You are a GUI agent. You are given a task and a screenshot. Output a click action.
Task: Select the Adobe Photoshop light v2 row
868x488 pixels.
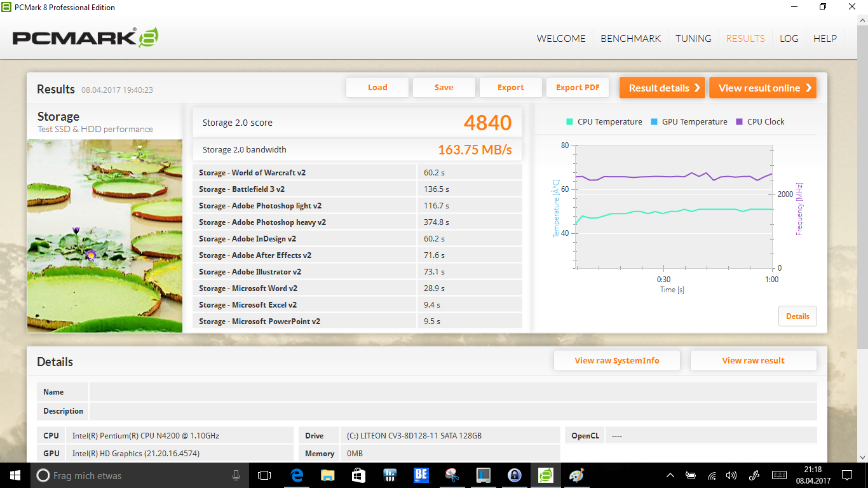coord(357,205)
